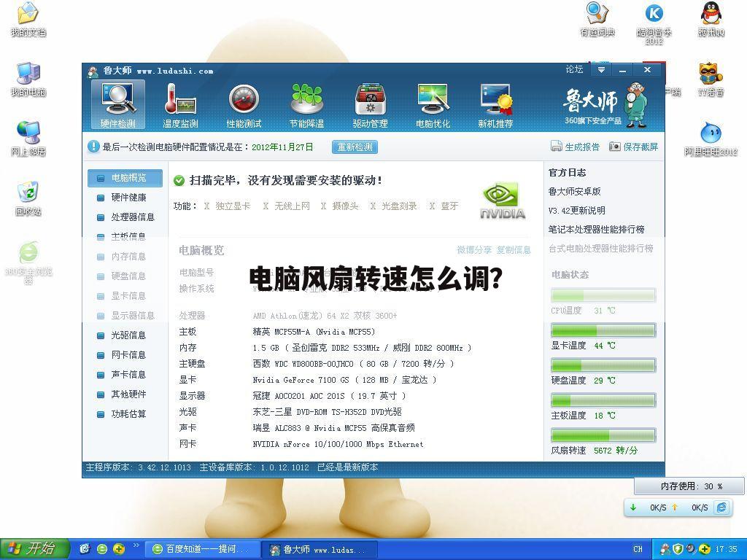The image size is (747, 560).
Task: Open the 台式电脑处理器性能排行榜 link
Action: coord(601,249)
